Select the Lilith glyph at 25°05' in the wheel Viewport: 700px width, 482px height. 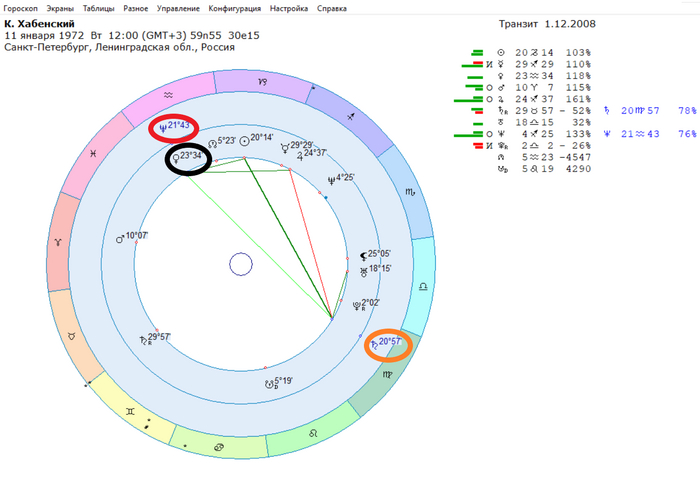tap(364, 257)
